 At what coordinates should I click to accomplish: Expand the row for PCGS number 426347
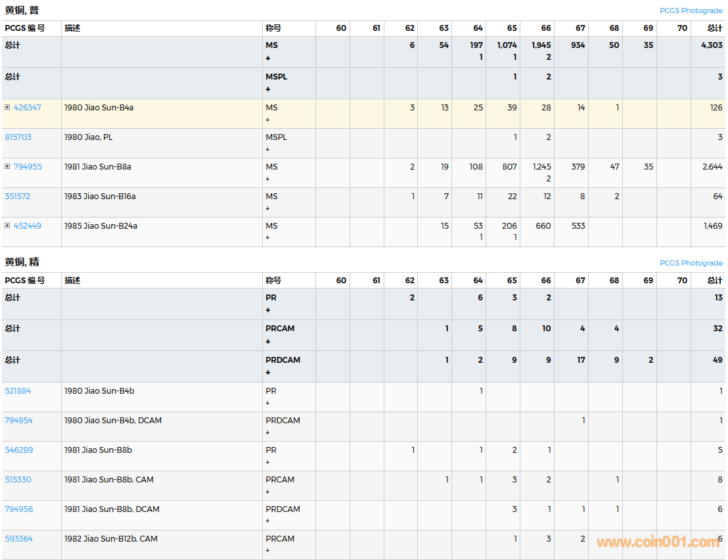7,107
